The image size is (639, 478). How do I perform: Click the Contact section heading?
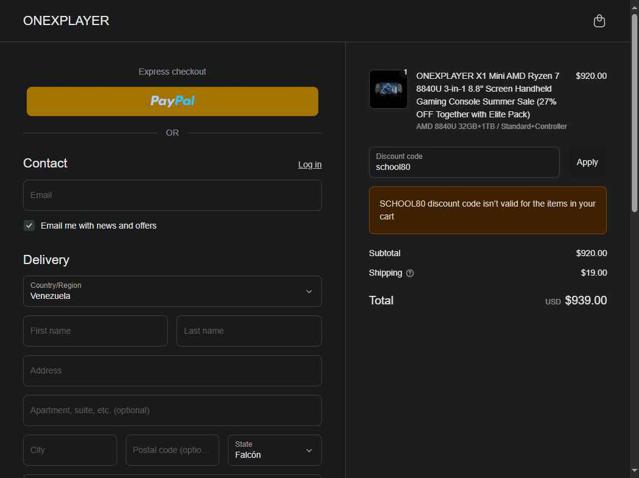[45, 163]
